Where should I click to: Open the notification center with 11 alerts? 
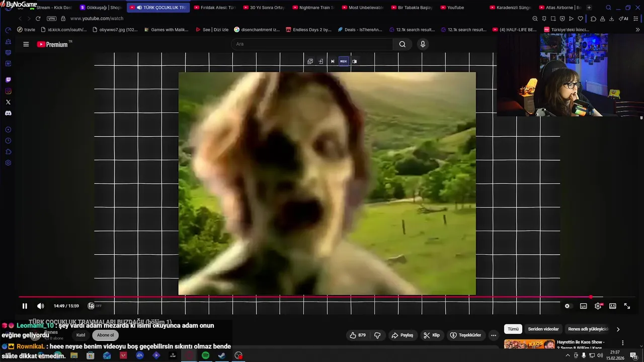(633, 355)
